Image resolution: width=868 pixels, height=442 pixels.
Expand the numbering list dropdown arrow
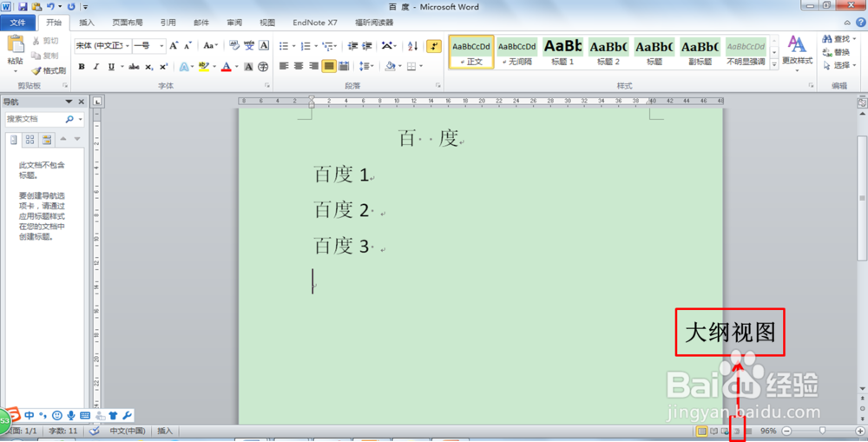click(316, 46)
